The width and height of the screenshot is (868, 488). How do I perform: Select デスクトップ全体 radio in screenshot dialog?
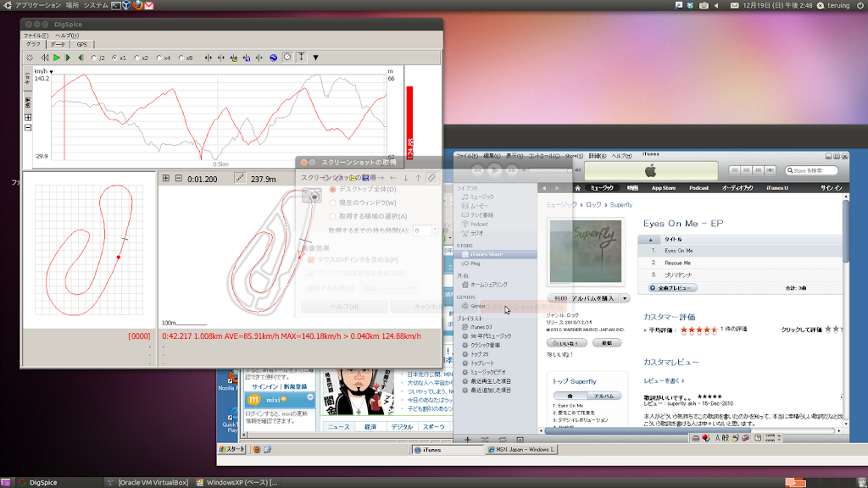click(332, 189)
